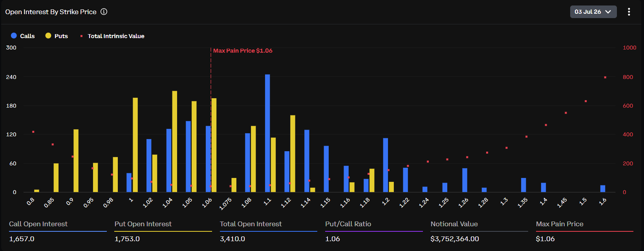Click the Put/Call Ratio label
644x251 pixels.
(x=348, y=224)
